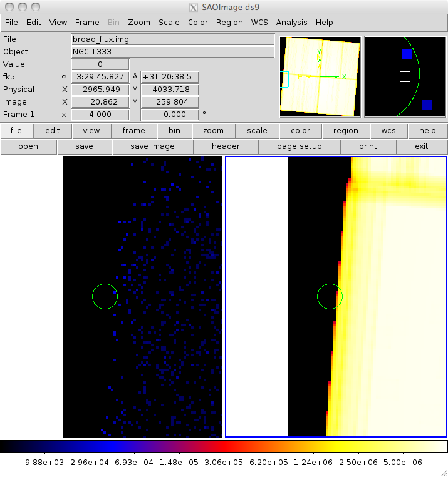
Task: Click the red close window button
Action: [x=9, y=7]
